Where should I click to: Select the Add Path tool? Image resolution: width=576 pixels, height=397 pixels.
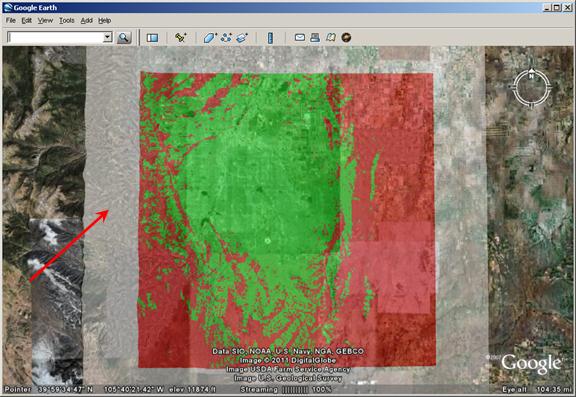226,37
